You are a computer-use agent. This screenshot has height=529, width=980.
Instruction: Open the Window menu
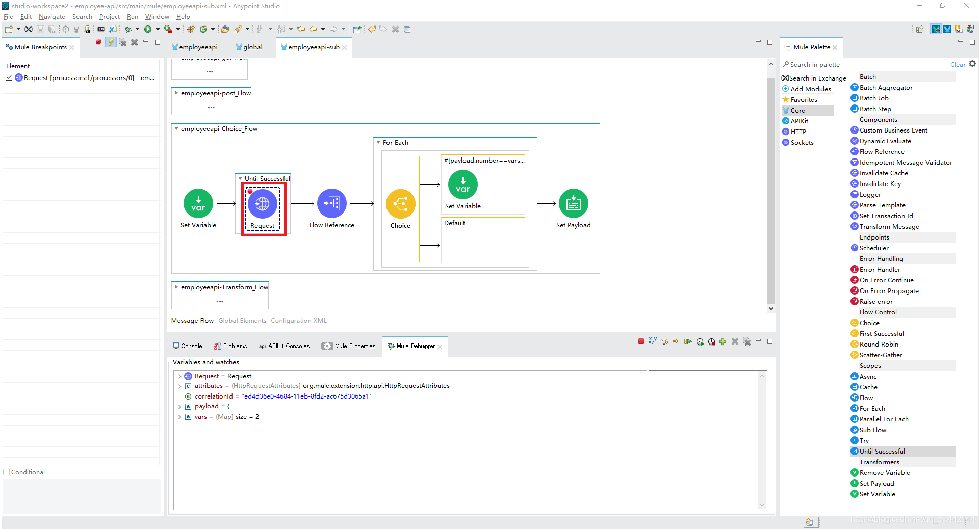[157, 17]
